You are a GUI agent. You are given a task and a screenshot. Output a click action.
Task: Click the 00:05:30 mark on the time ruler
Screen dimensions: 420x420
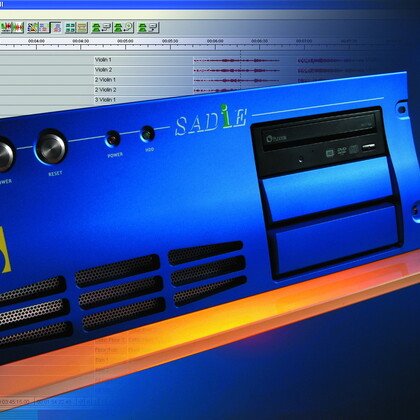pyautogui.click(x=170, y=41)
